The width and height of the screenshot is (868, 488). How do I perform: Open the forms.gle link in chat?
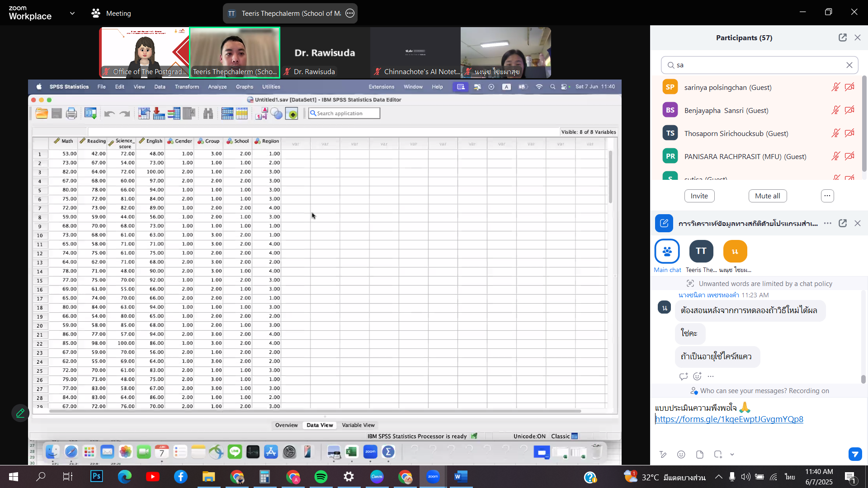[729, 419]
